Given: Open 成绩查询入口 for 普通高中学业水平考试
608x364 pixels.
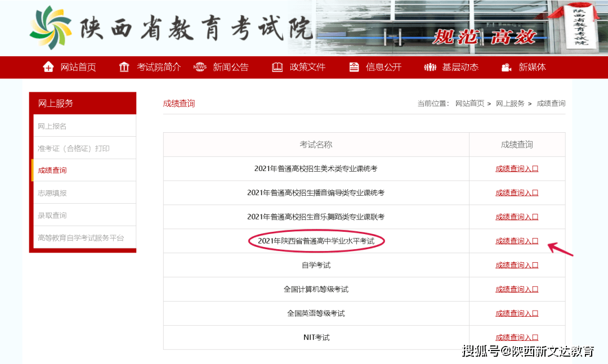Looking at the screenshot, I should [x=517, y=241].
